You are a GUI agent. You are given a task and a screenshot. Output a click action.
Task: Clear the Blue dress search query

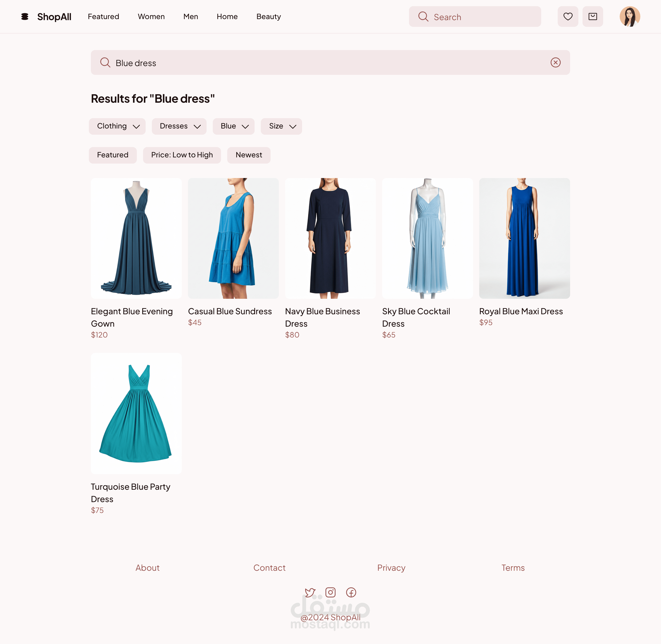click(555, 63)
